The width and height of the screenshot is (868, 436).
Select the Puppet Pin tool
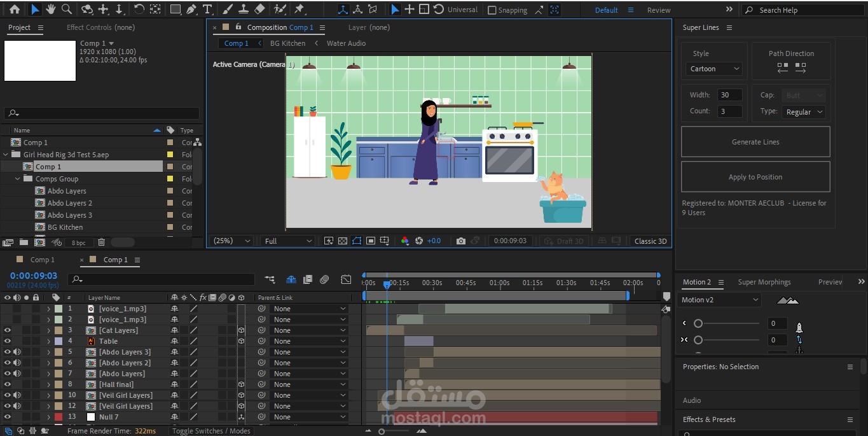(x=300, y=10)
